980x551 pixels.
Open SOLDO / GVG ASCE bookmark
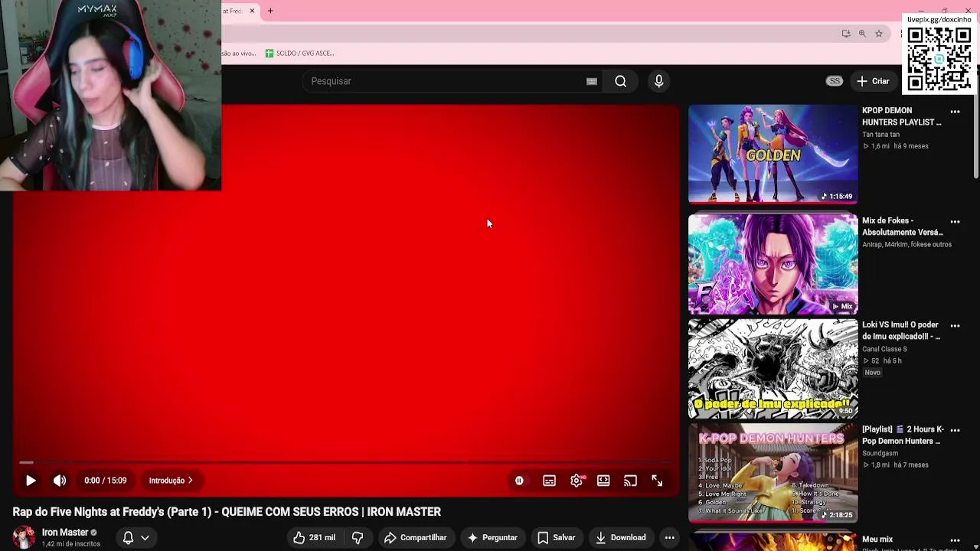point(299,53)
